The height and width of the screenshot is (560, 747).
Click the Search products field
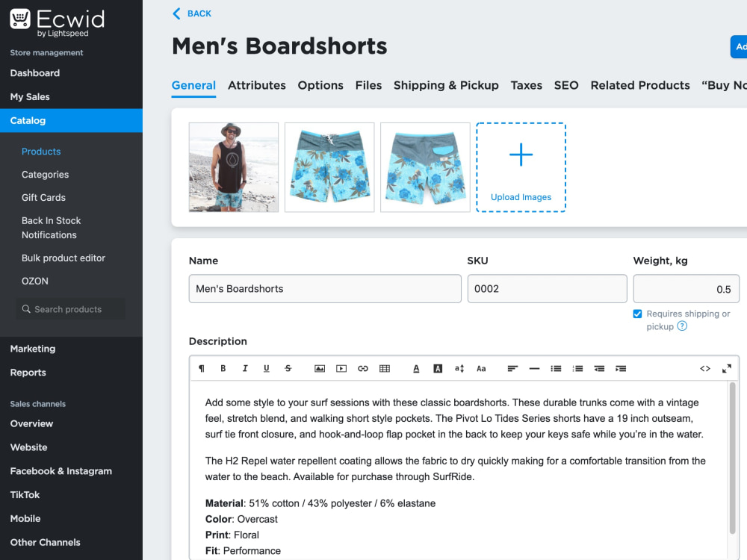pyautogui.click(x=70, y=309)
